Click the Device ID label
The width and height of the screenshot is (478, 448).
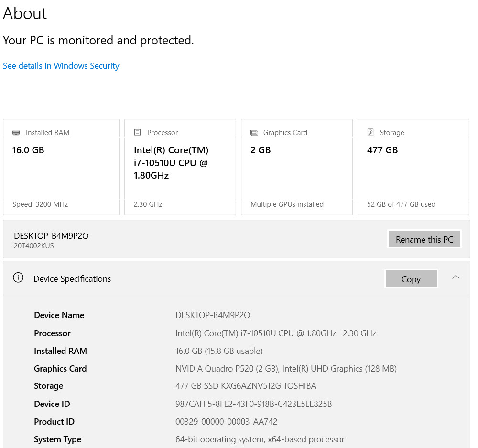pos(52,404)
